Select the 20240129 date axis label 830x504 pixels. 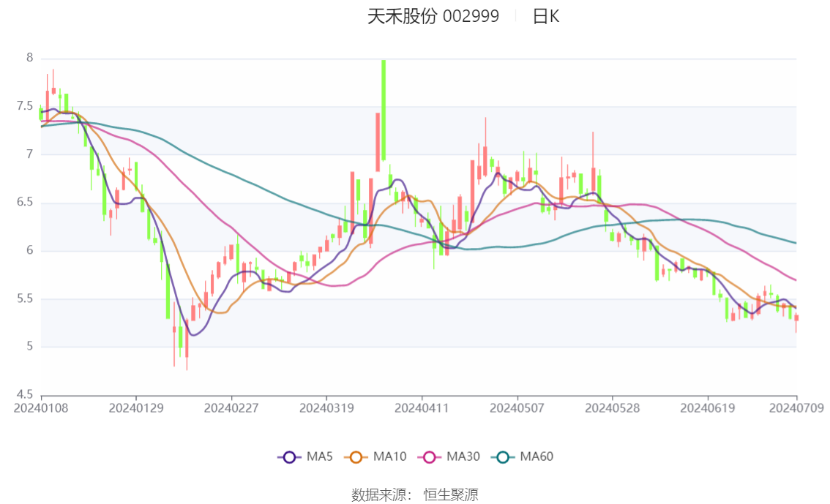(136, 408)
